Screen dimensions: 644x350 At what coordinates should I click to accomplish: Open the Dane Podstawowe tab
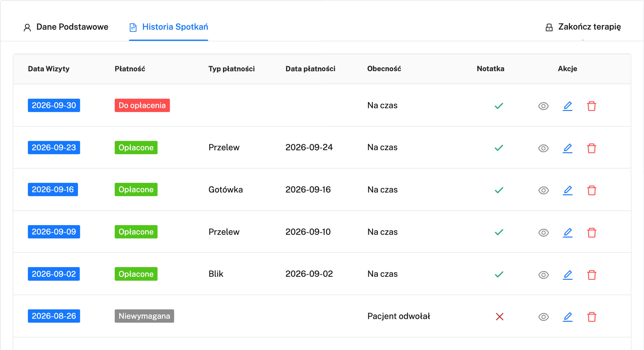66,27
